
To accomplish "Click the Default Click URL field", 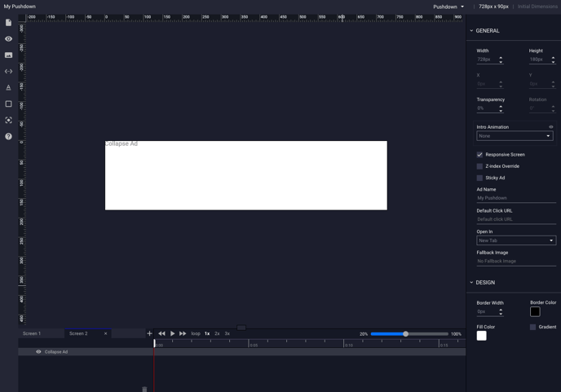I will pos(516,219).
